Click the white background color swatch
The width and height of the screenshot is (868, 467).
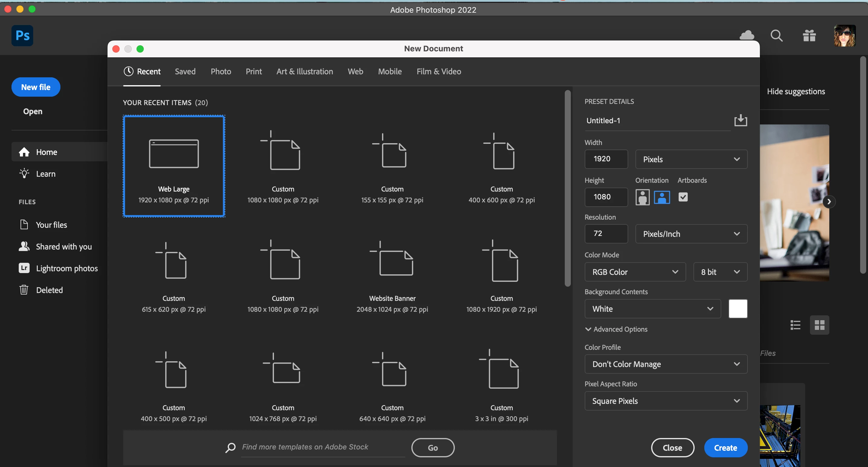tap(738, 309)
